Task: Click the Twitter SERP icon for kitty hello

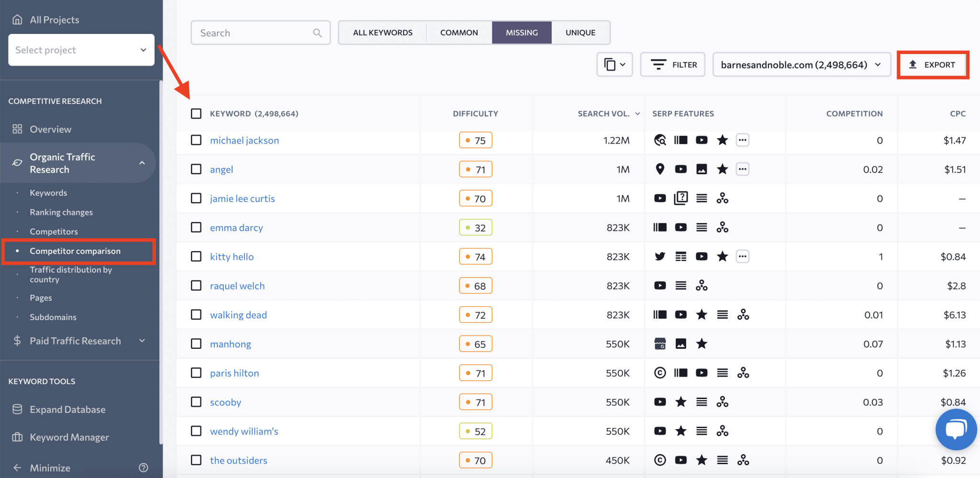Action: (660, 256)
